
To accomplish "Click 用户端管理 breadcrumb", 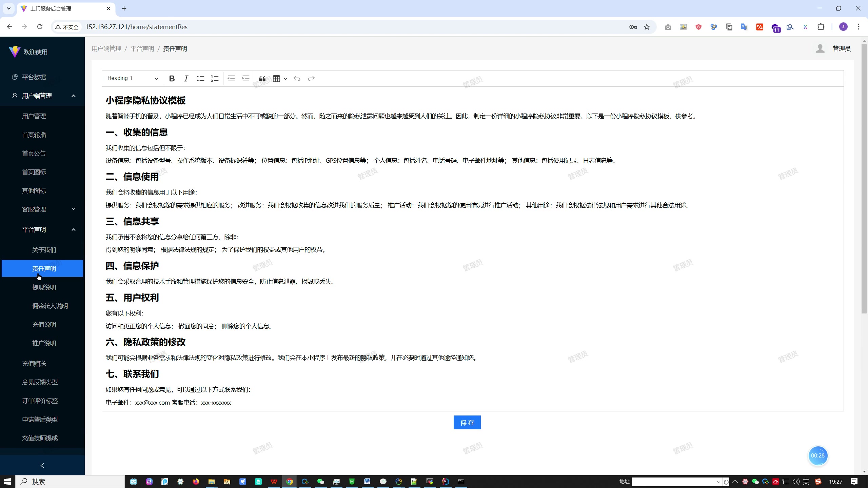I will (106, 49).
